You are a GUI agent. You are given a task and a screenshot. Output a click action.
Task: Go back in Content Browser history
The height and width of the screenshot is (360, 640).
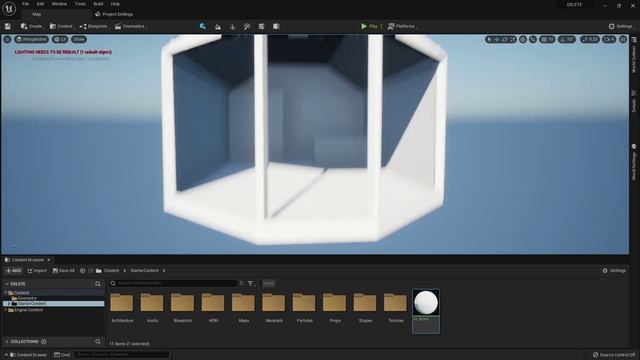pos(82,271)
